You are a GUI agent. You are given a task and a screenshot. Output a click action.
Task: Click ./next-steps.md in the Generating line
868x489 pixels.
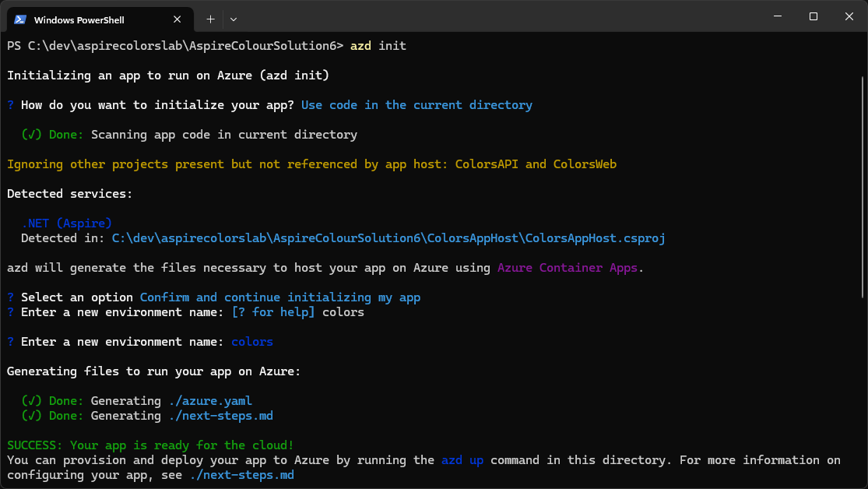pos(220,416)
